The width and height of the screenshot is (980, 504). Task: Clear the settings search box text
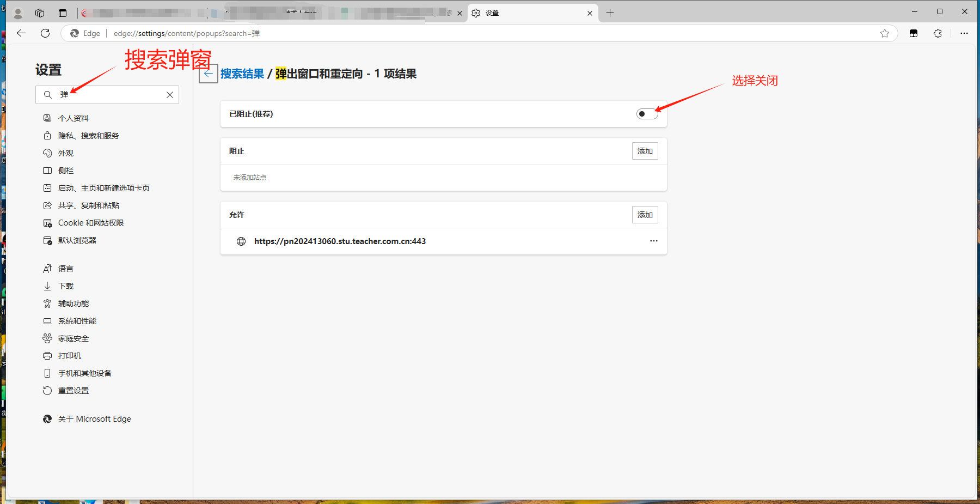[170, 95]
